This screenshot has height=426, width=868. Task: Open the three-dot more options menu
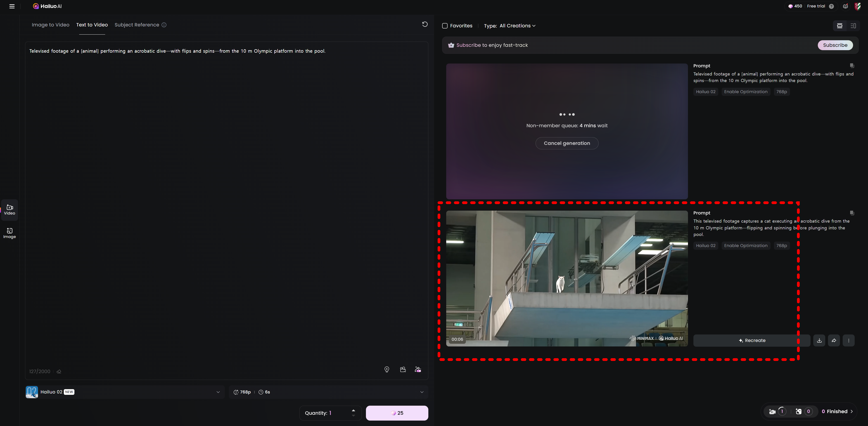[x=849, y=341]
